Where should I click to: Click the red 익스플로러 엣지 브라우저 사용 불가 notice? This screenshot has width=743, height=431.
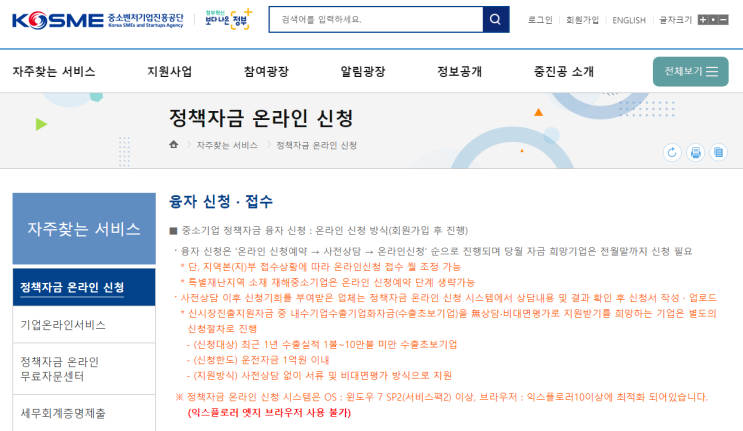coord(269,413)
